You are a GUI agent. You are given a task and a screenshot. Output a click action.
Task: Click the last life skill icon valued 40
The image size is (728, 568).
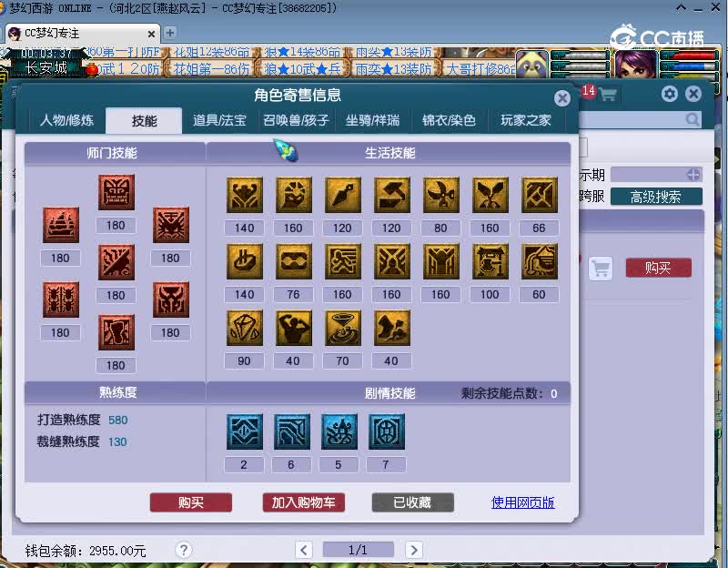(x=392, y=328)
